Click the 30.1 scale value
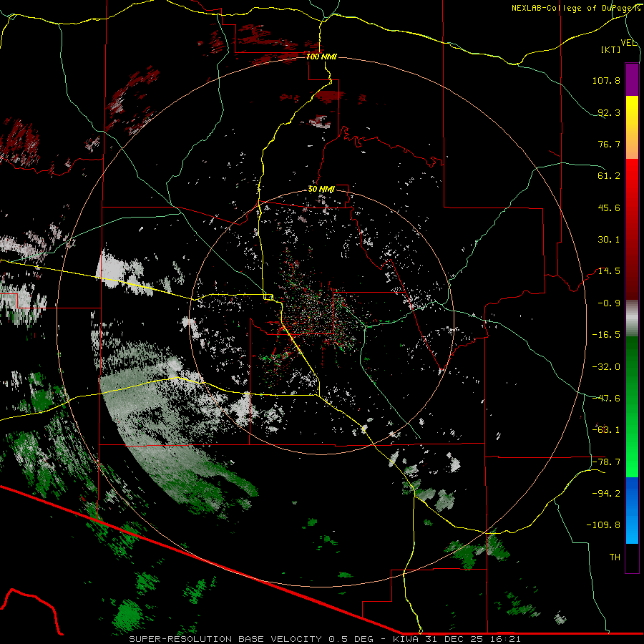644x644 pixels. coord(609,240)
